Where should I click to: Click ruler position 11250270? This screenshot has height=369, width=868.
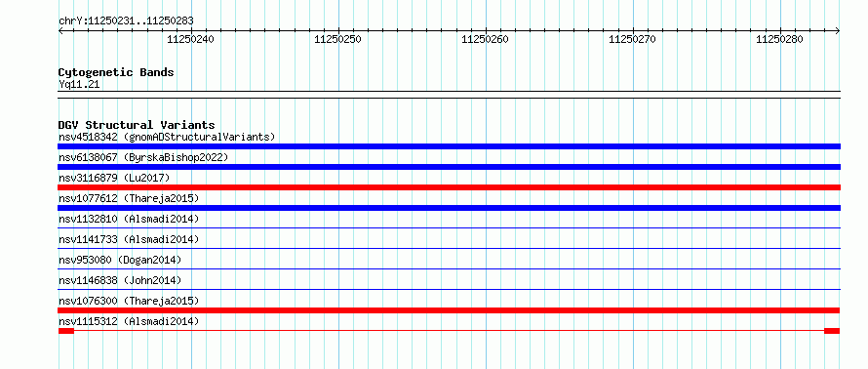click(x=632, y=39)
